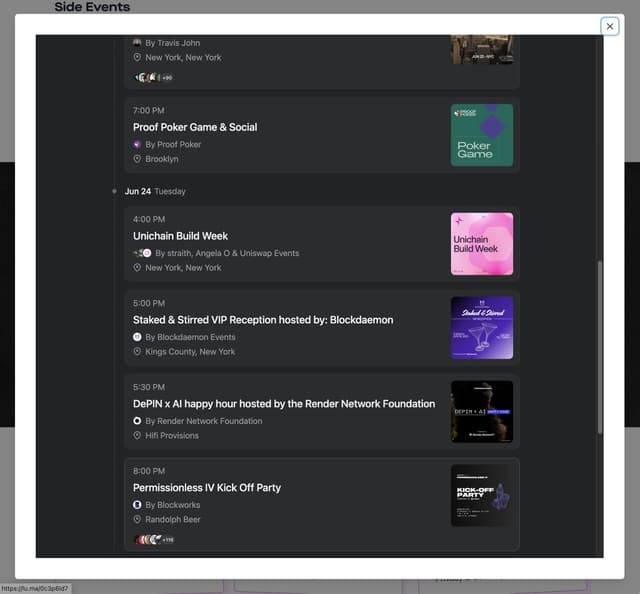
Task: Click location pin in Unichain Build Week card
Action: coord(137,268)
